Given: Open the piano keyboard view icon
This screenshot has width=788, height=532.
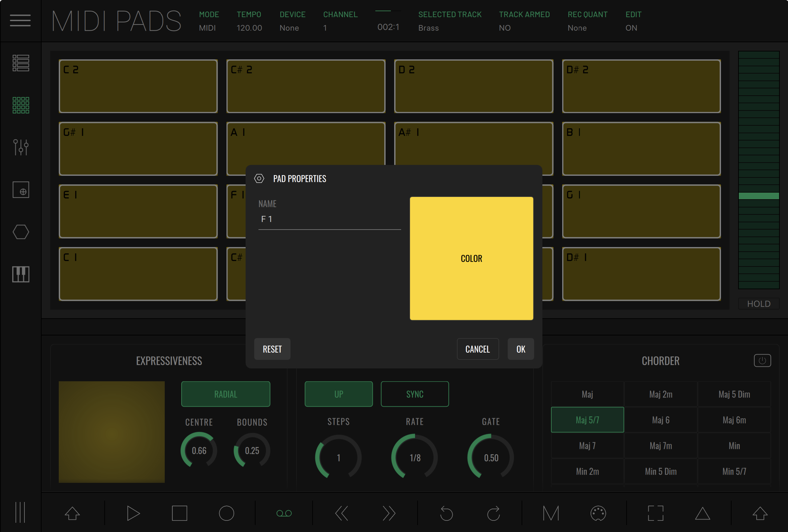Looking at the screenshot, I should (x=21, y=274).
